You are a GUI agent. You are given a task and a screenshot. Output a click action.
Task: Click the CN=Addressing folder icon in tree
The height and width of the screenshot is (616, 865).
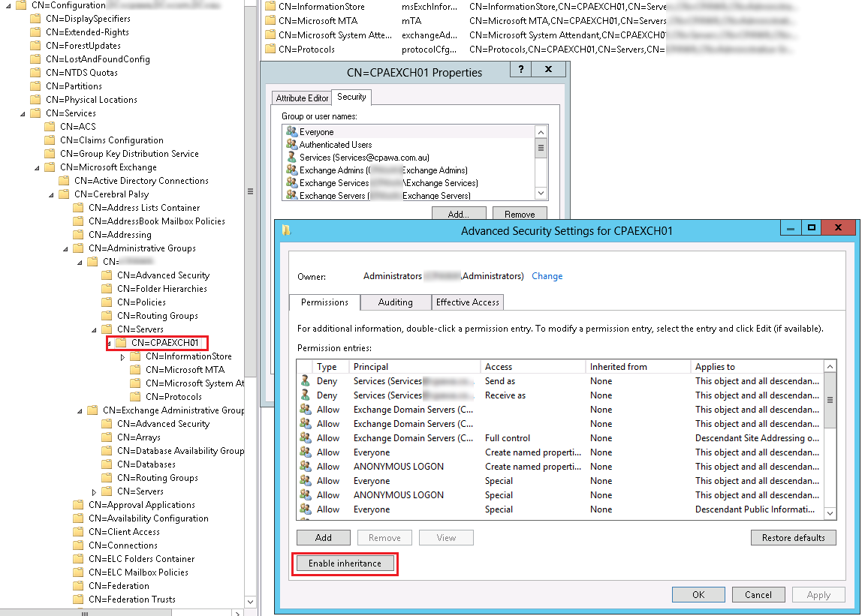coord(78,234)
